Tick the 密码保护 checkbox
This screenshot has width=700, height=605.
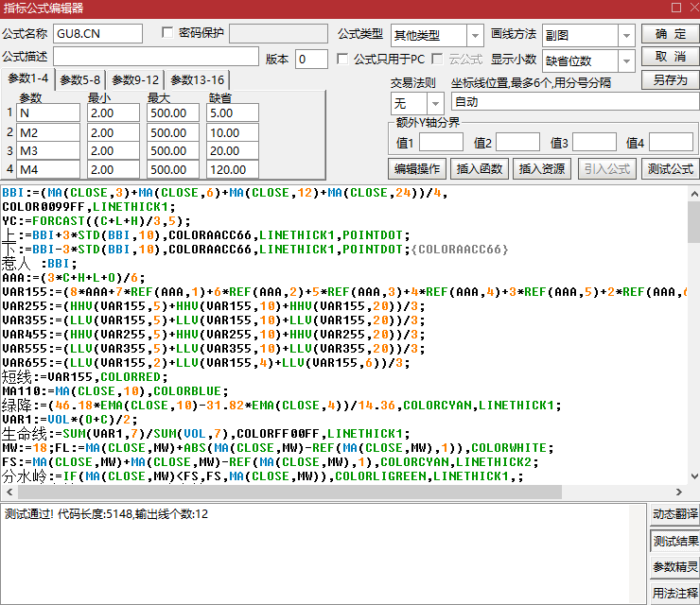[167, 32]
